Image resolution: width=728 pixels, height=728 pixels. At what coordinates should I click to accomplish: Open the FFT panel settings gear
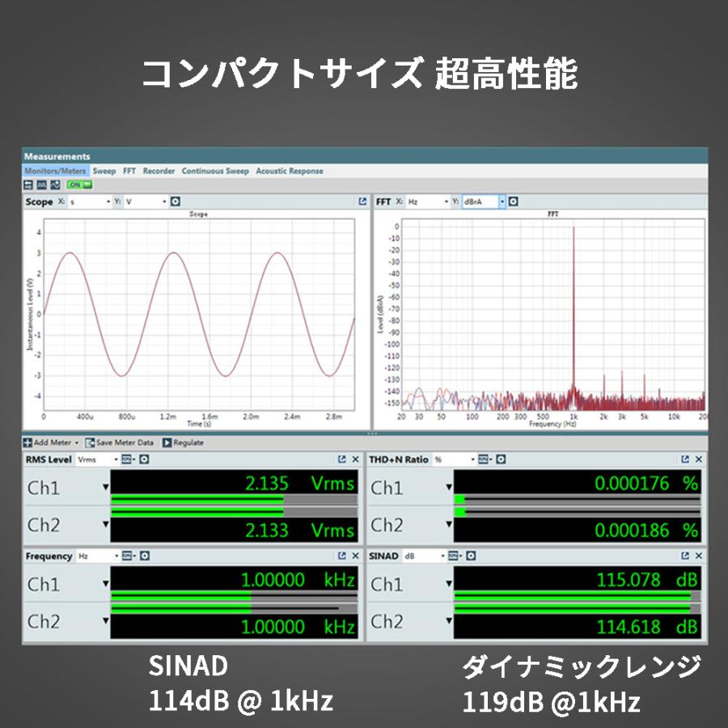(x=513, y=201)
